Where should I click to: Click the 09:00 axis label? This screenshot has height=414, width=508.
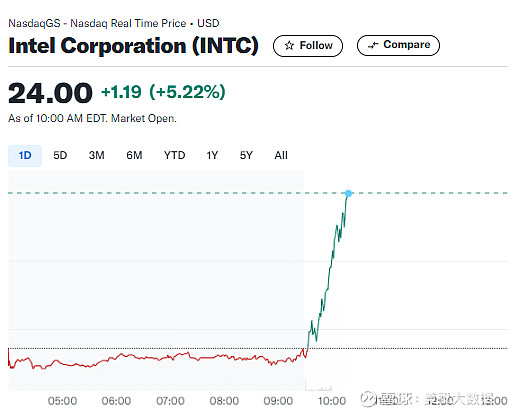coord(278,401)
